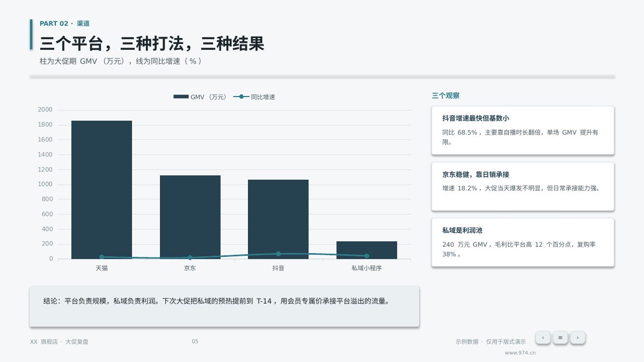This screenshot has height=362, width=644.
Task: Click the 1600 y-axis value
Action: [45, 140]
